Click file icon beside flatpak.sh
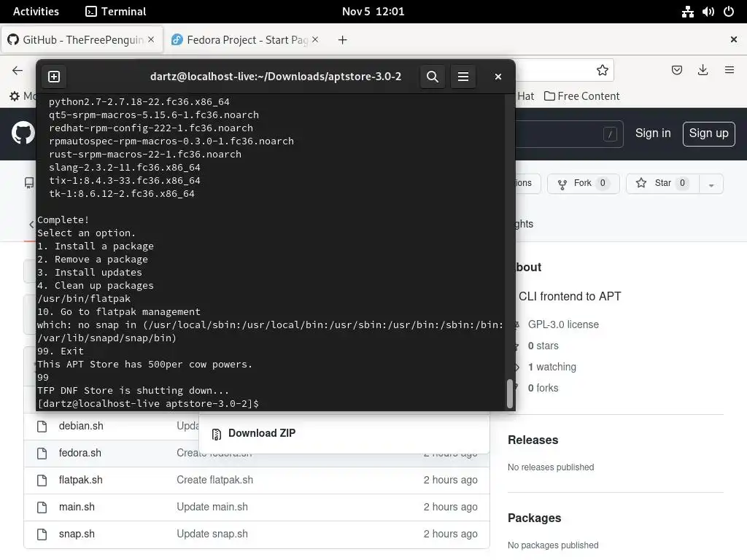Viewport: 747px width, 560px height. (x=42, y=481)
